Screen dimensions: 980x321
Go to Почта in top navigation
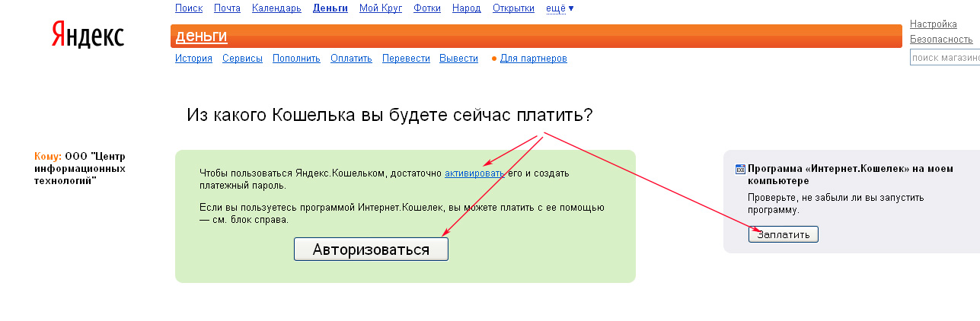click(x=227, y=8)
